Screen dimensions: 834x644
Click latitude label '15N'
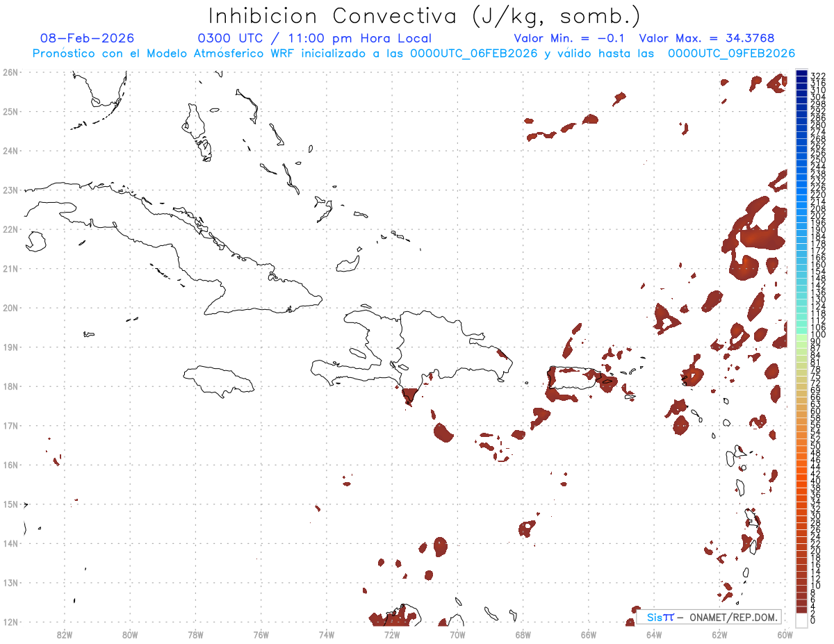[10, 504]
